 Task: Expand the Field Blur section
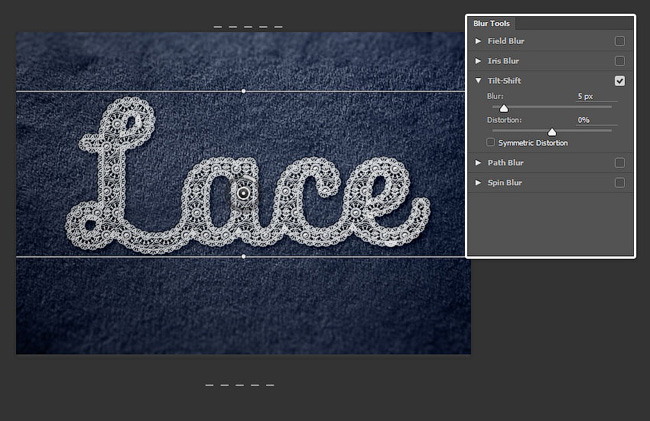(x=478, y=41)
